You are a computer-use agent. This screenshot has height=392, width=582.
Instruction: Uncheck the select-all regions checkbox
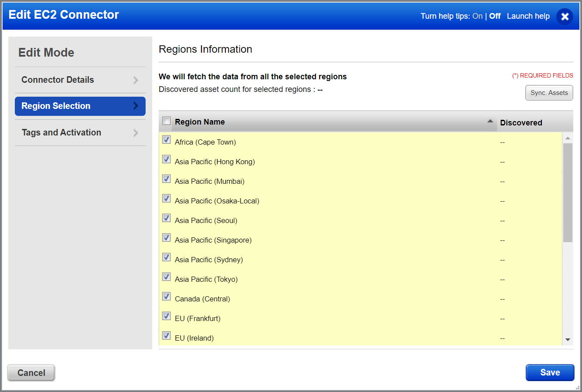pyautogui.click(x=166, y=121)
